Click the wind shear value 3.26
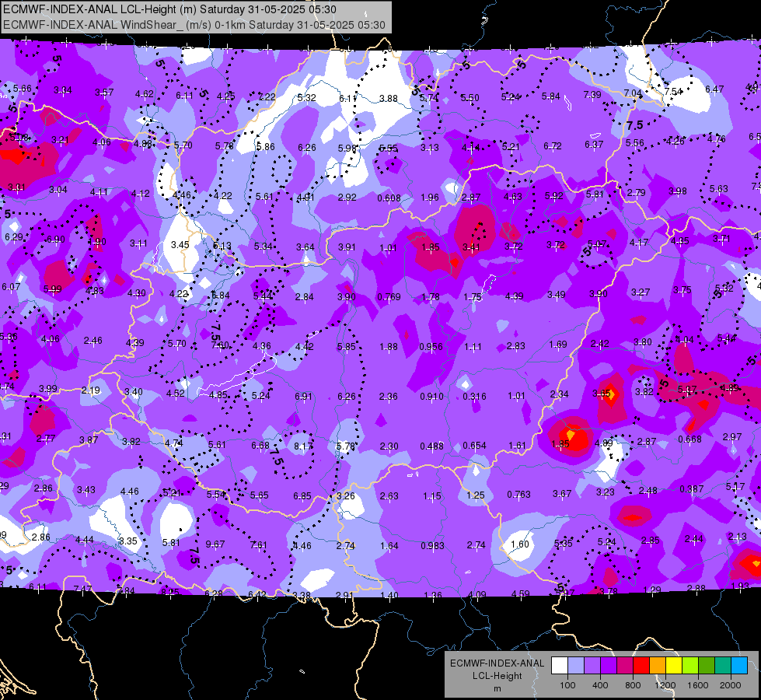761x700 pixels. click(346, 496)
